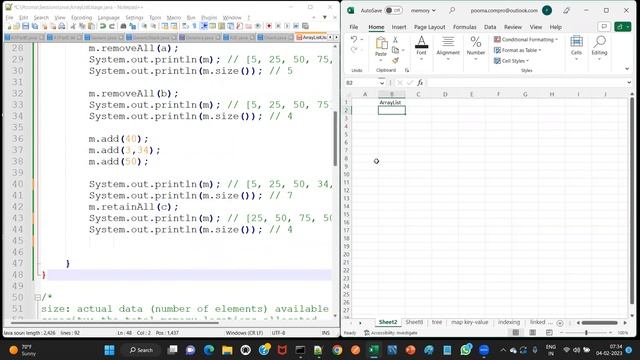The height and width of the screenshot is (360, 640).
Task: Click the Redo arrow in Notepad++ toolbar
Action: (111, 26)
